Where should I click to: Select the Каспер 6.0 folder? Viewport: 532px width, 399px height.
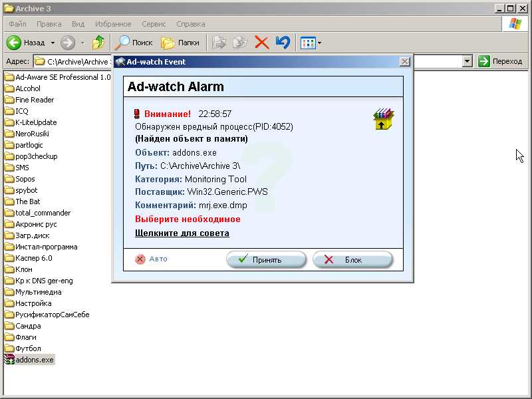click(x=29, y=258)
